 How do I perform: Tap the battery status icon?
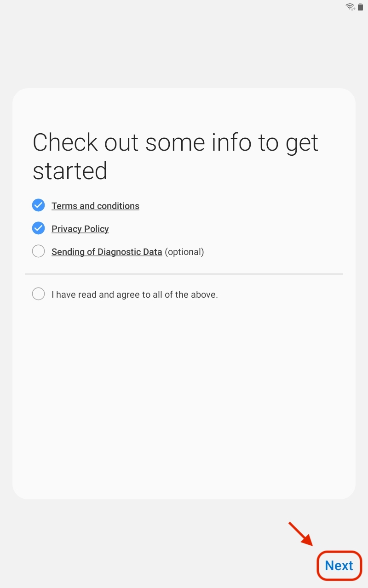coord(361,6)
